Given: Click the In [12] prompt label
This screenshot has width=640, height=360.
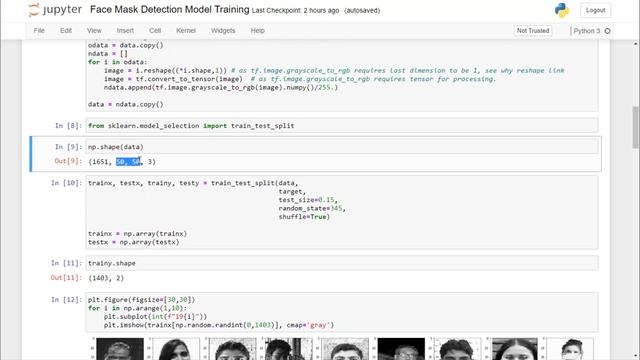Looking at the screenshot, I should 66,300.
